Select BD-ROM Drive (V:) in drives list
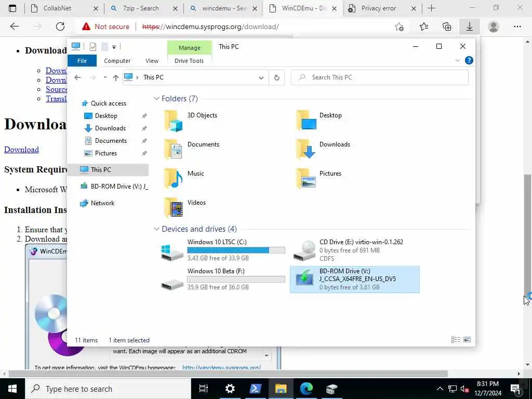This screenshot has width=532, height=399. [354, 279]
